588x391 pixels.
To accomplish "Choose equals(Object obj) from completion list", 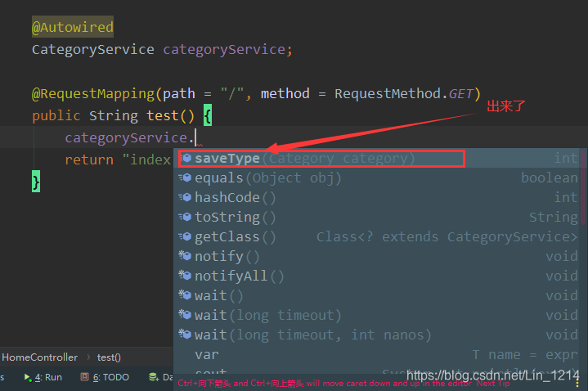I will tap(378, 178).
